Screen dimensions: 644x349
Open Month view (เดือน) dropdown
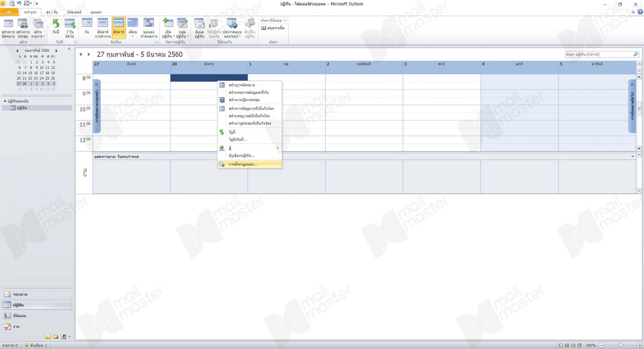pyautogui.click(x=132, y=28)
